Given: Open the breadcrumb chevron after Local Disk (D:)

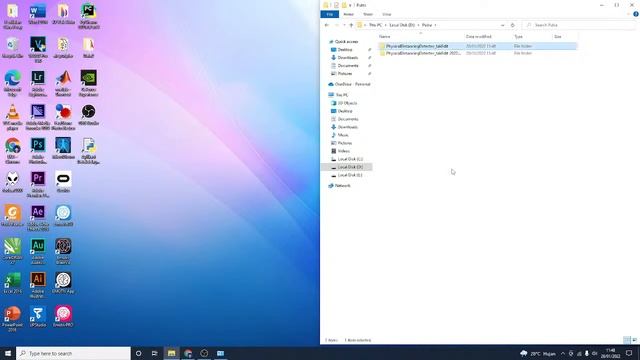Looking at the screenshot, I should click(418, 25).
